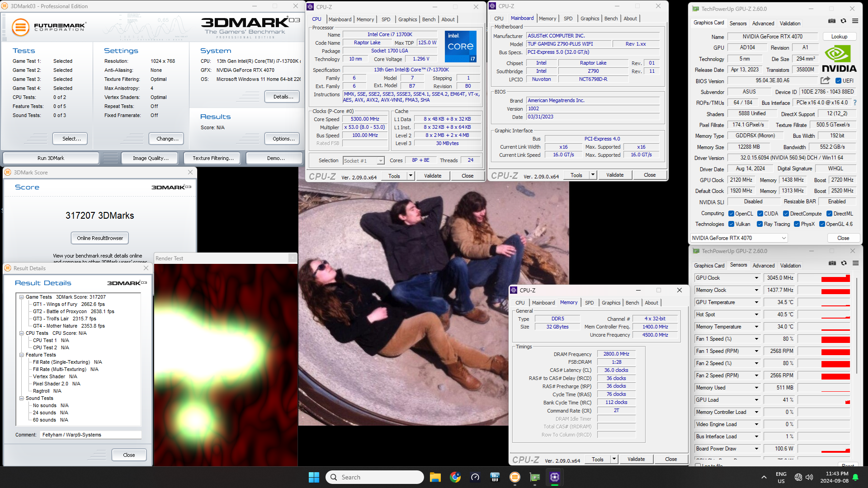Image resolution: width=868 pixels, height=488 pixels.
Task: Toggle the Ray Tracing checkbox
Action: [x=760, y=224]
